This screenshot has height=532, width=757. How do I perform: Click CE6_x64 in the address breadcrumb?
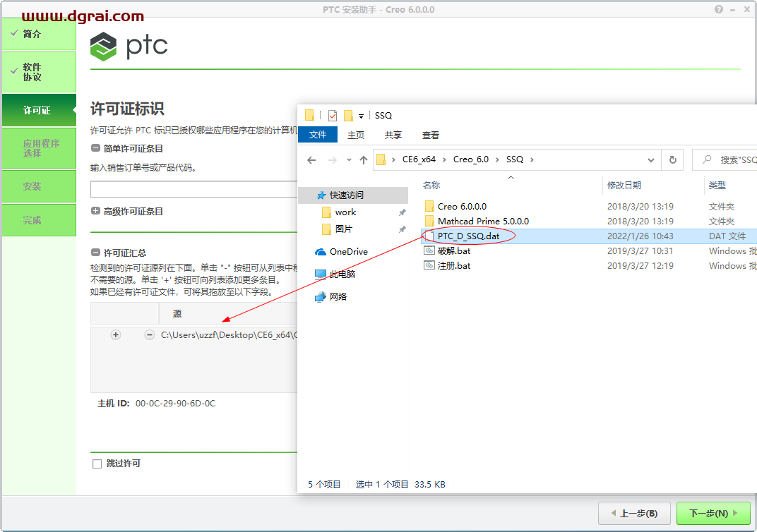click(419, 159)
